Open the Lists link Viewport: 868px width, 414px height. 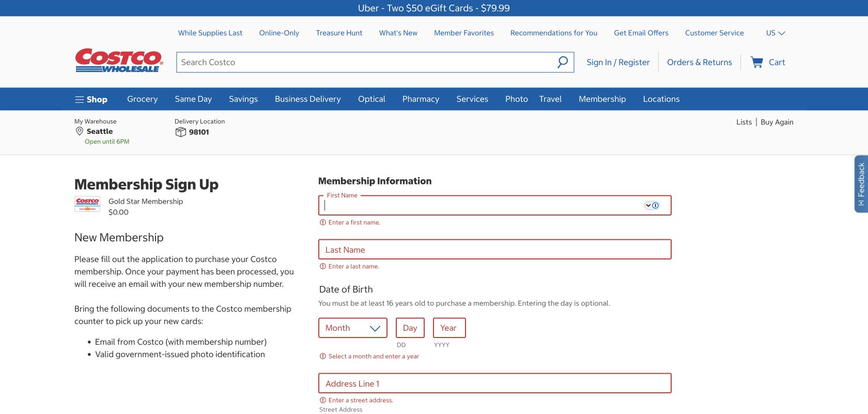744,122
